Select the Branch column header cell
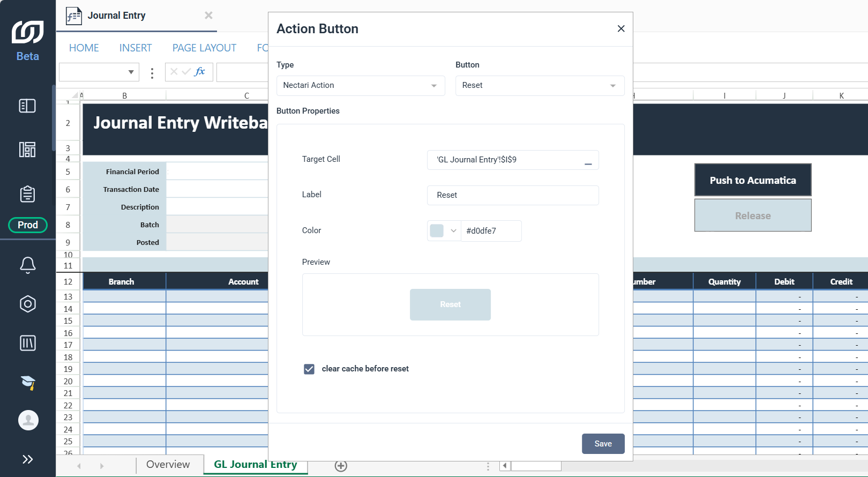The width and height of the screenshot is (868, 477). [x=124, y=281]
